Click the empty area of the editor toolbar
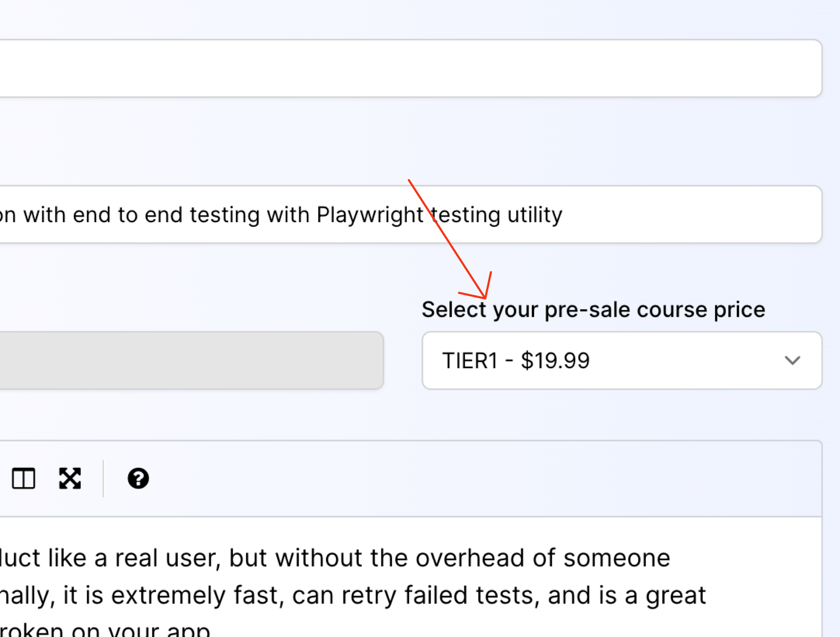 coord(462,478)
